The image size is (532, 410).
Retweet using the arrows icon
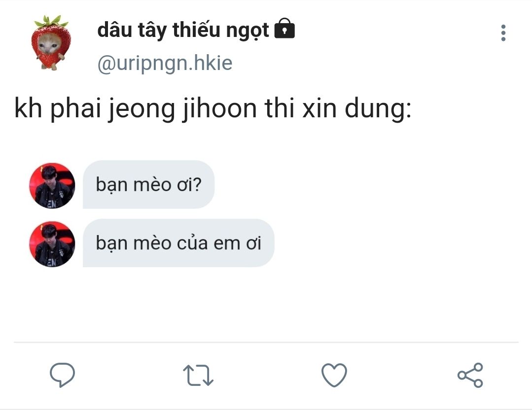point(198,375)
